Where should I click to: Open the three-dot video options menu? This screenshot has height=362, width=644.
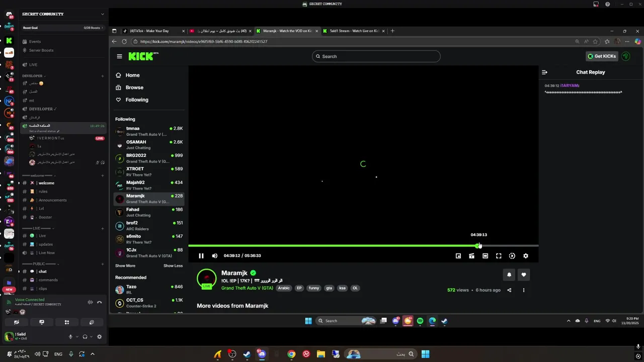coord(524,290)
